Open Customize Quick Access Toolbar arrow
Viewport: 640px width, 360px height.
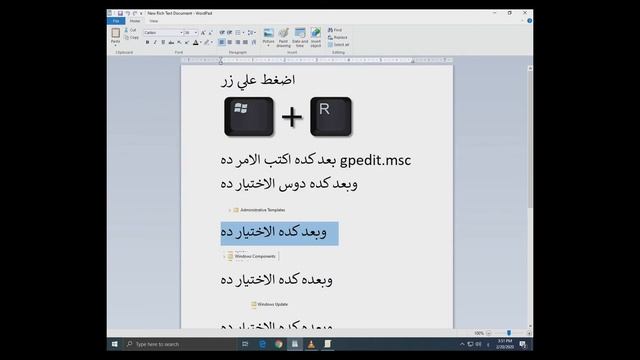coord(141,13)
